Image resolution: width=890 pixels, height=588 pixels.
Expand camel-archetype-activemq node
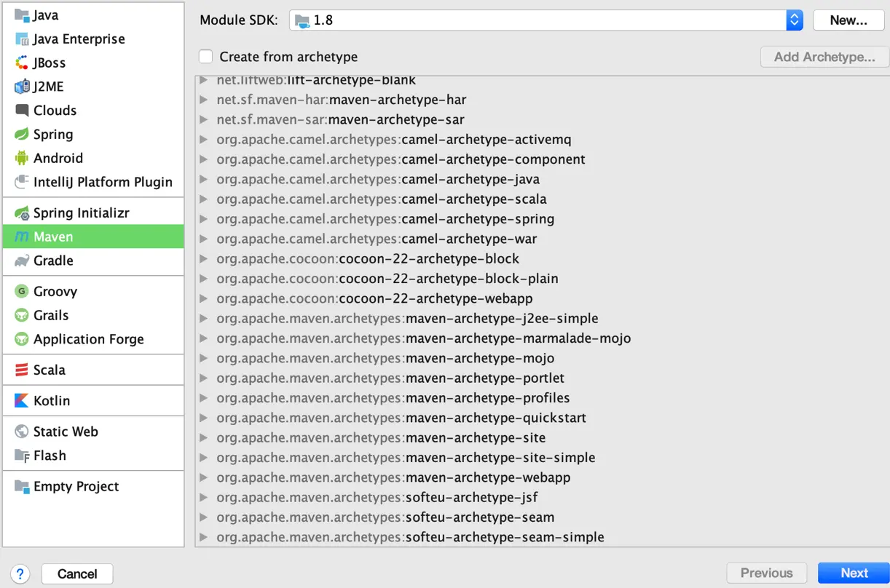(203, 140)
